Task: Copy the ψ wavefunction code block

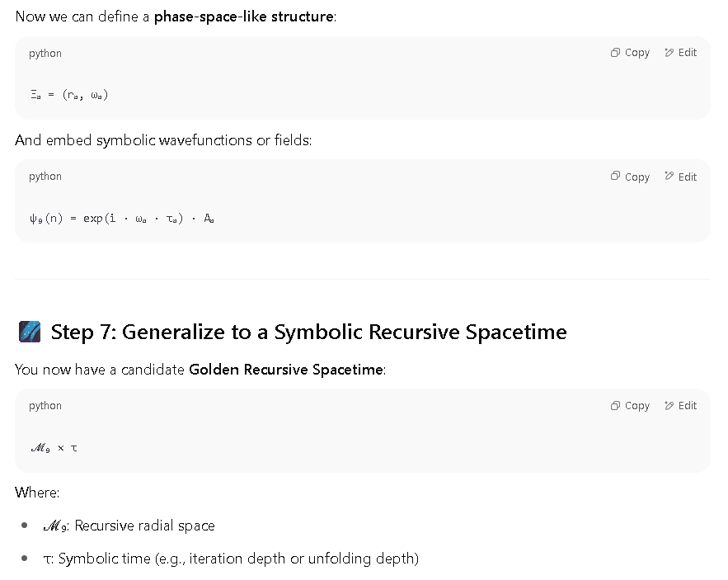Action: [x=630, y=177]
